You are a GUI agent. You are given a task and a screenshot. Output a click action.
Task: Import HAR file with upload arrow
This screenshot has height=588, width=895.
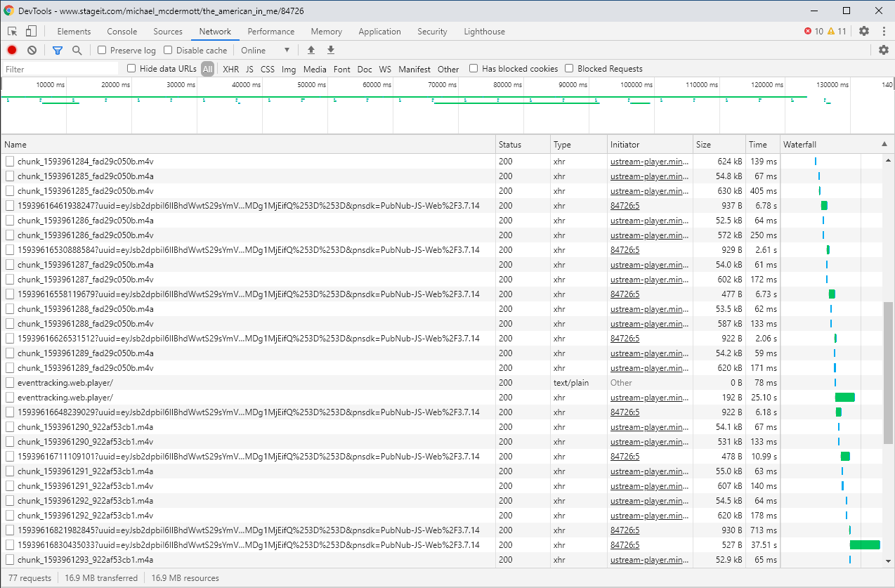[311, 50]
